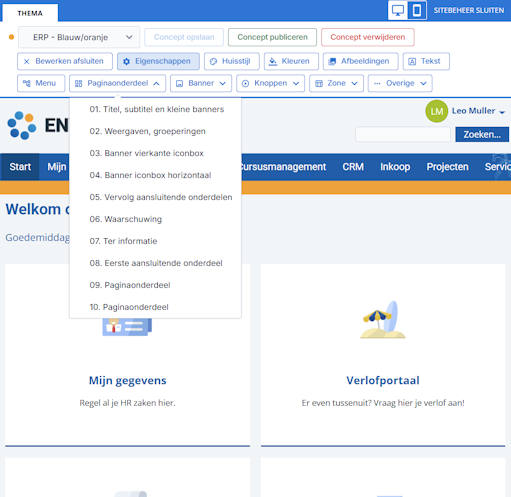The width and height of the screenshot is (511, 497).
Task: Click the paint bucket icon on Kleuren
Action: 273,61
